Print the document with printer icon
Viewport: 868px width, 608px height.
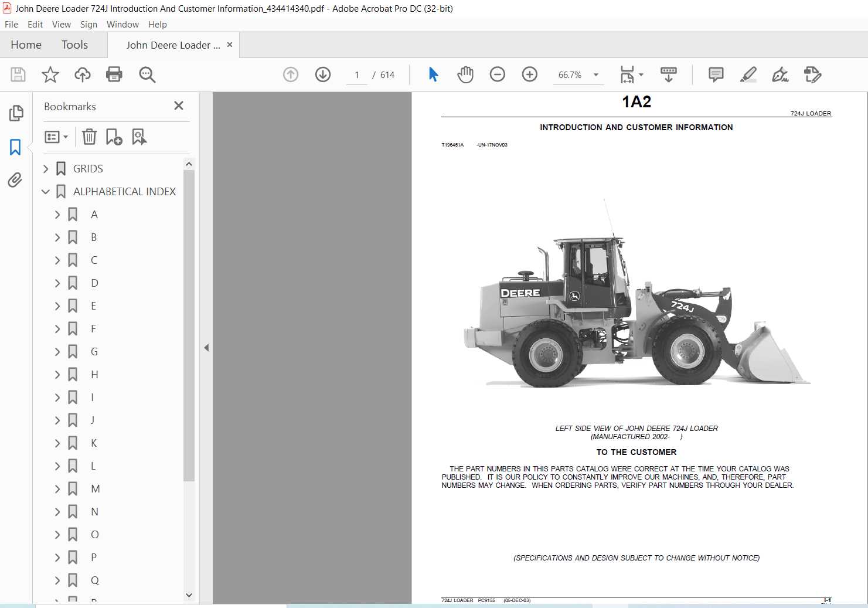(x=114, y=74)
